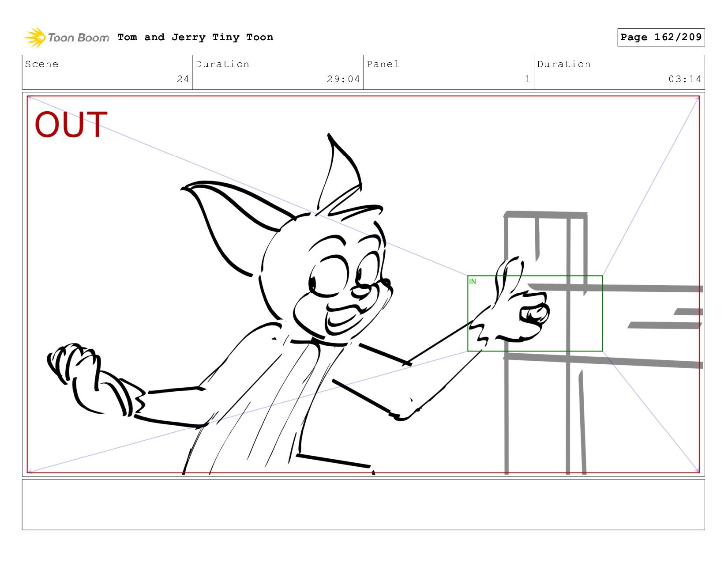Viewport: 728px width, 563px height.
Task: Click the 'Scene' label
Action: click(41, 64)
